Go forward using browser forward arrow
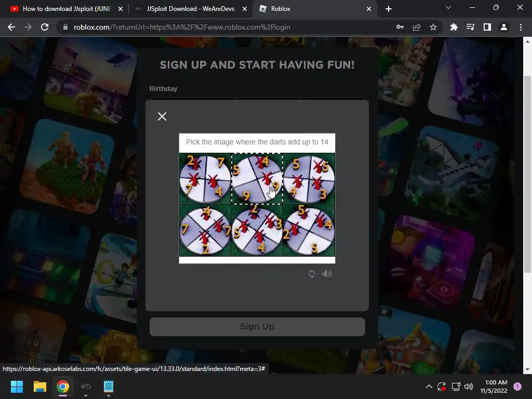Image resolution: width=532 pixels, height=399 pixels. (x=28, y=27)
